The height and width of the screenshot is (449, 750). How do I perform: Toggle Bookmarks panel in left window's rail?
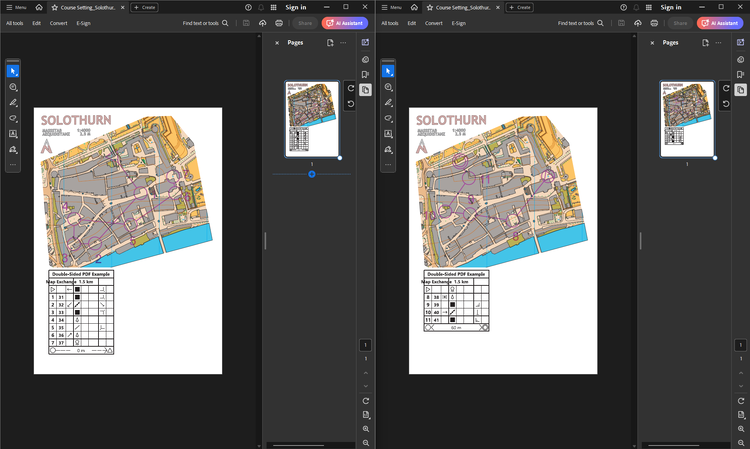(365, 74)
